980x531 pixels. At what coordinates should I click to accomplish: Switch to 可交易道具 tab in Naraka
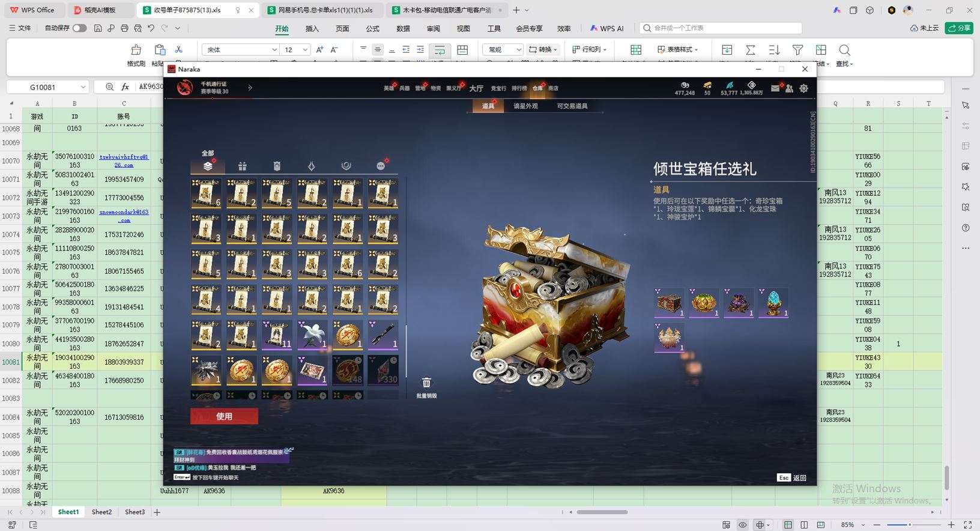coord(572,106)
